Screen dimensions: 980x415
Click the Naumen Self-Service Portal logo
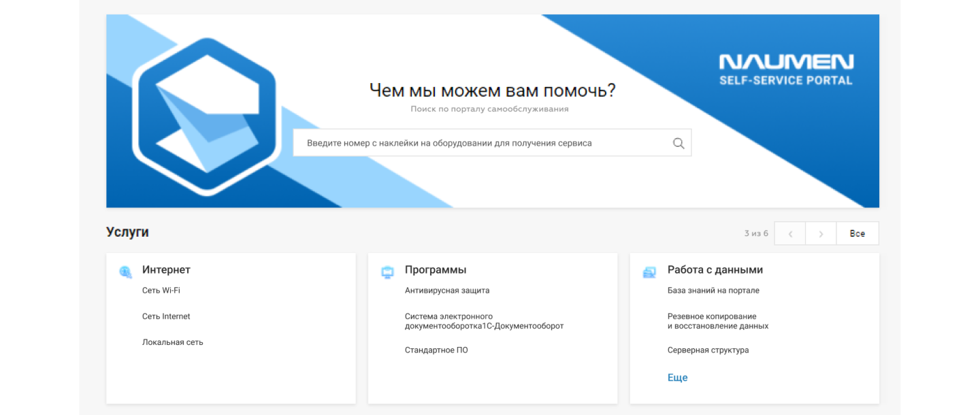click(785, 70)
